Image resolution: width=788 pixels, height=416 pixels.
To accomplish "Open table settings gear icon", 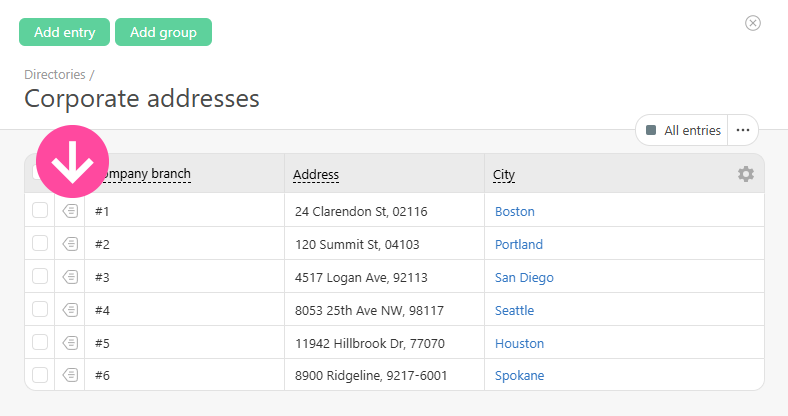I will 746,174.
